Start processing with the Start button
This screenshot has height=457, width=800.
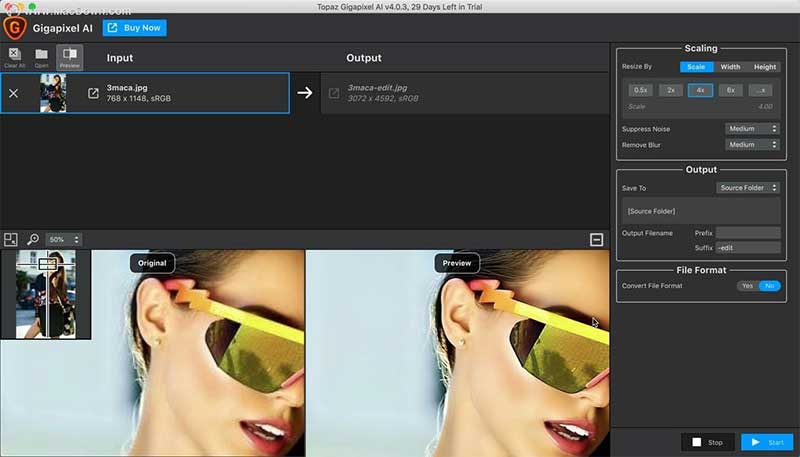767,442
